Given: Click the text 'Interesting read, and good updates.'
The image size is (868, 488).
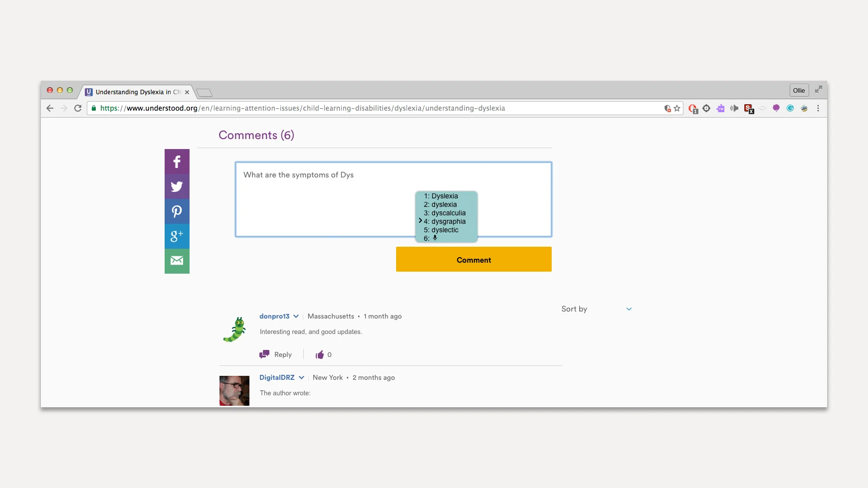Looking at the screenshot, I should click(311, 332).
